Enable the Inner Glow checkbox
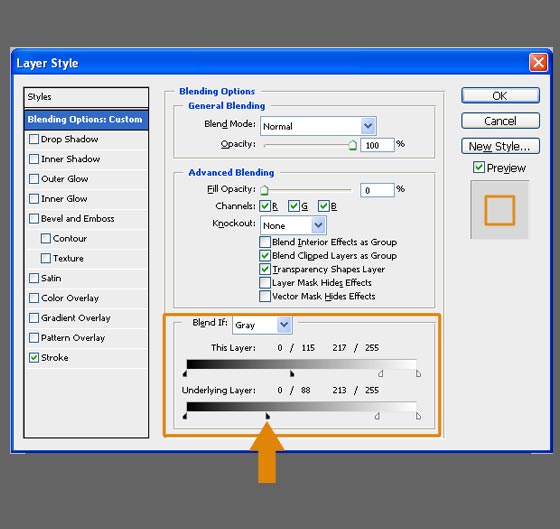560x529 pixels. (x=34, y=199)
